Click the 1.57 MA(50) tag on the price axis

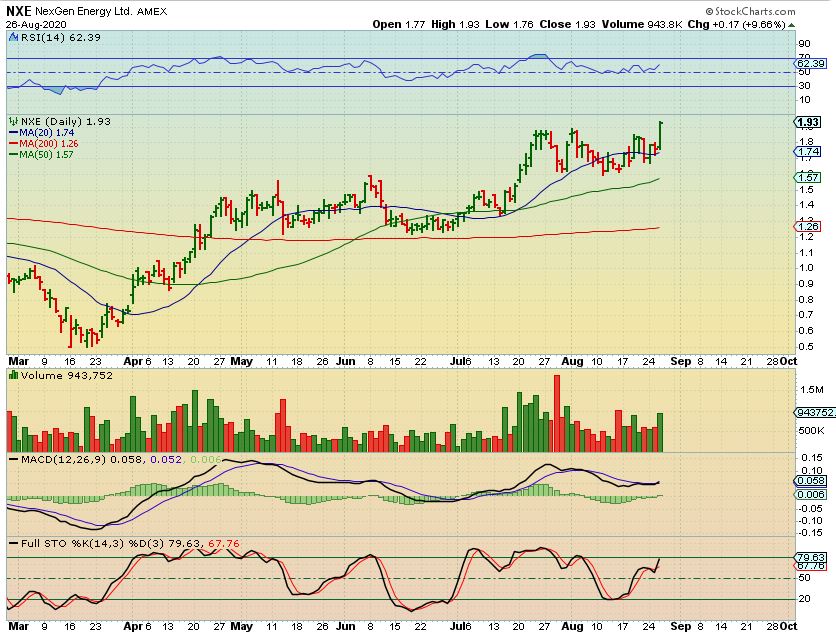(809, 177)
